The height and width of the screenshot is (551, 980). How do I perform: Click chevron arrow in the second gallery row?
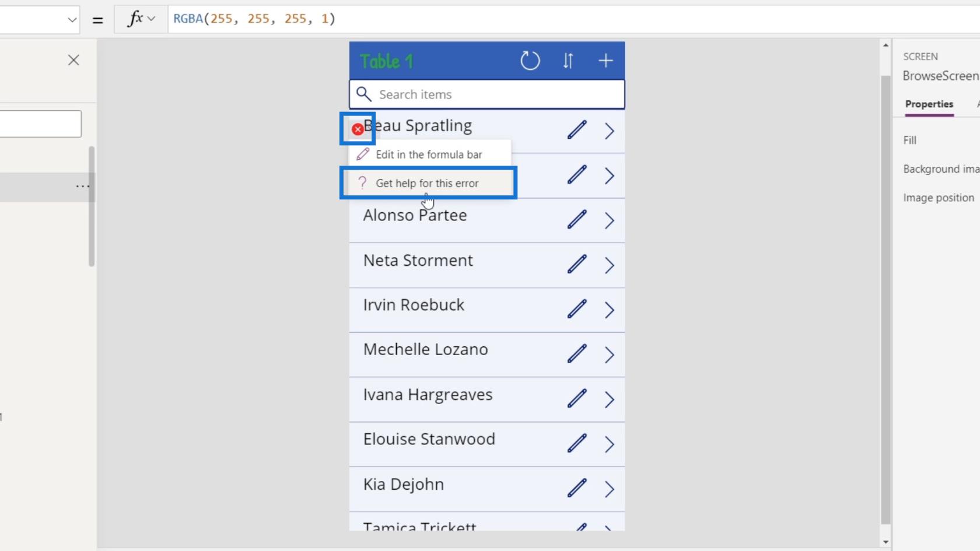(610, 176)
